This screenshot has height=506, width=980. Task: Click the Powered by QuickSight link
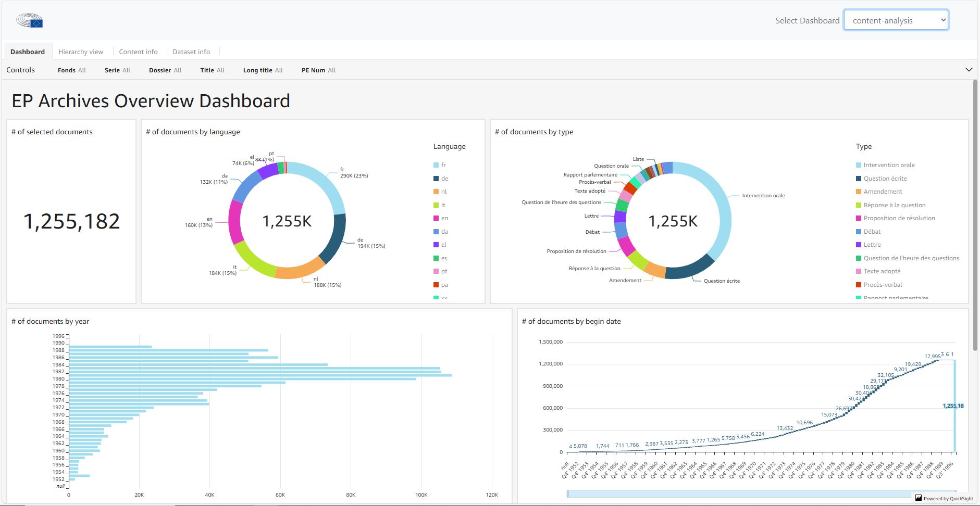click(x=948, y=499)
